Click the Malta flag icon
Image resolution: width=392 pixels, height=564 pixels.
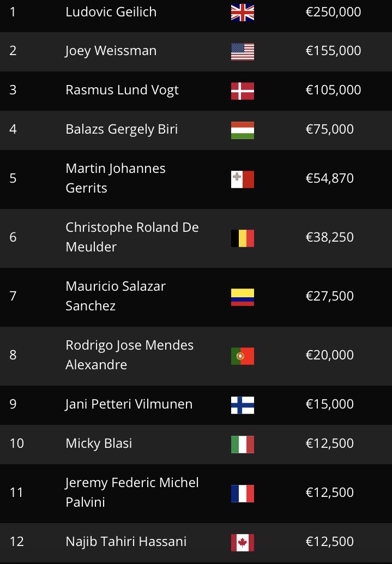pyautogui.click(x=243, y=179)
